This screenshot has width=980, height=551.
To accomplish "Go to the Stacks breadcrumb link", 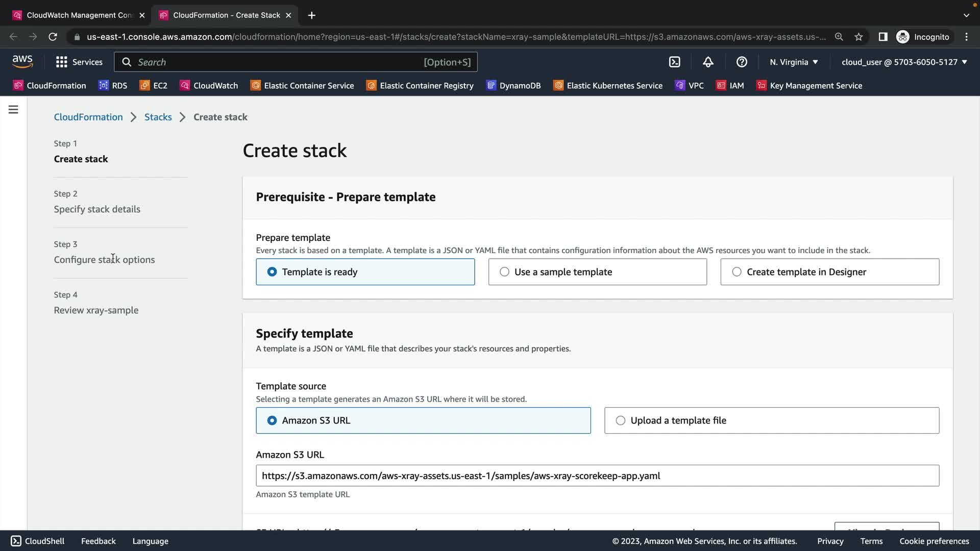I will 158,117.
